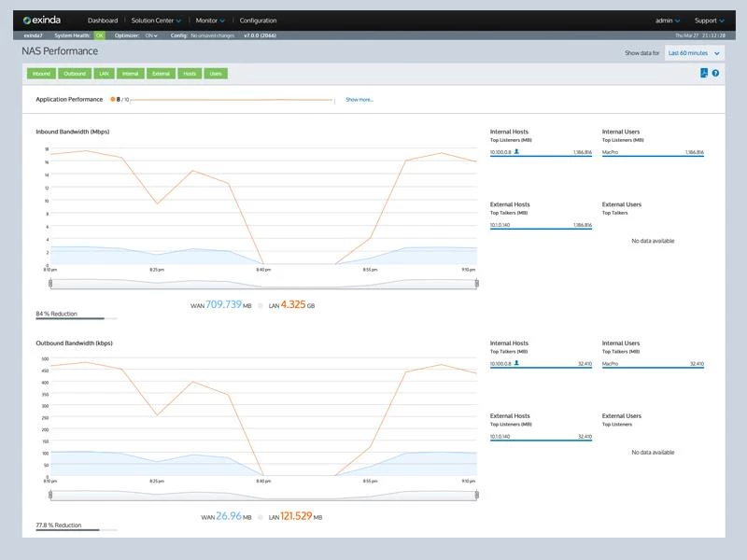Expand the Solution Center menu
This screenshot has height=560, width=747.
point(157,20)
